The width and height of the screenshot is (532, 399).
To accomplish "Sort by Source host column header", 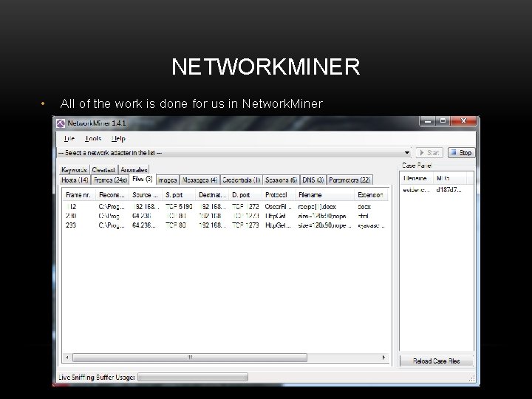I will click(146, 195).
